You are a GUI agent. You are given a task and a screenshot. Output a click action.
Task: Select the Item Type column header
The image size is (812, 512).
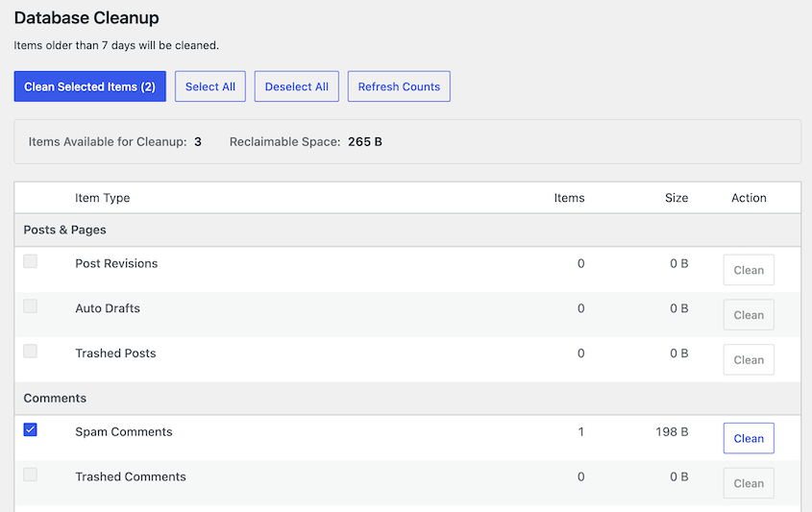103,198
